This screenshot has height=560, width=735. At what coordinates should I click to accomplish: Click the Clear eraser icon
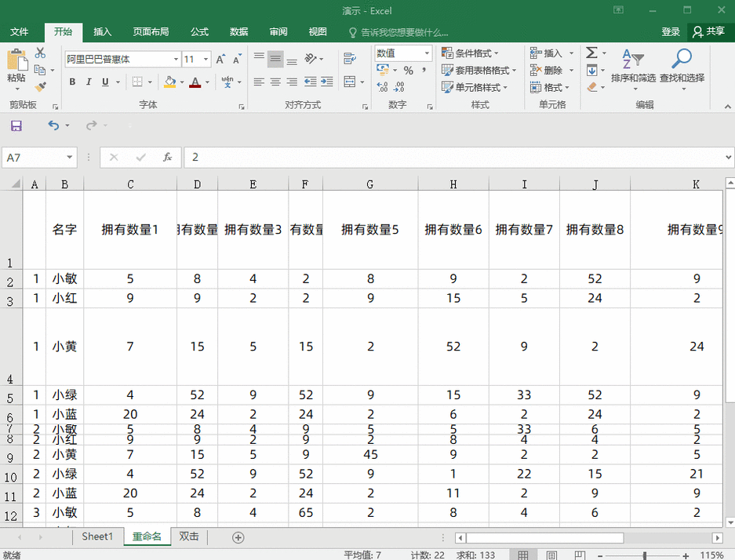pos(591,87)
